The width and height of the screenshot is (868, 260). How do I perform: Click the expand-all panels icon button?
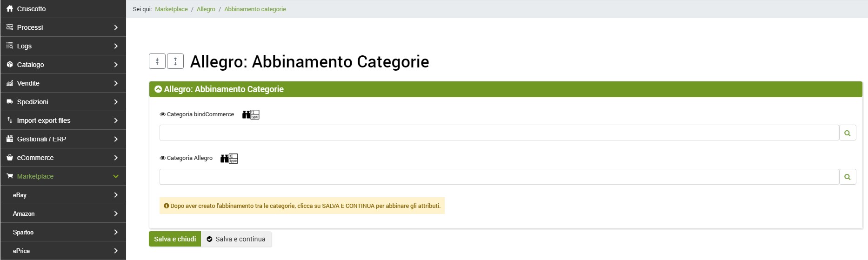[x=175, y=61]
